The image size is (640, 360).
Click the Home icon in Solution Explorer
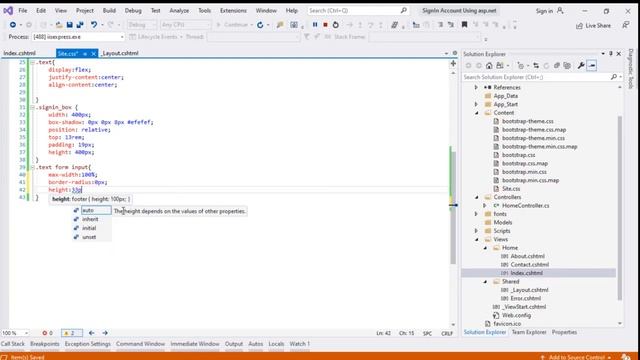pyautogui.click(x=489, y=65)
